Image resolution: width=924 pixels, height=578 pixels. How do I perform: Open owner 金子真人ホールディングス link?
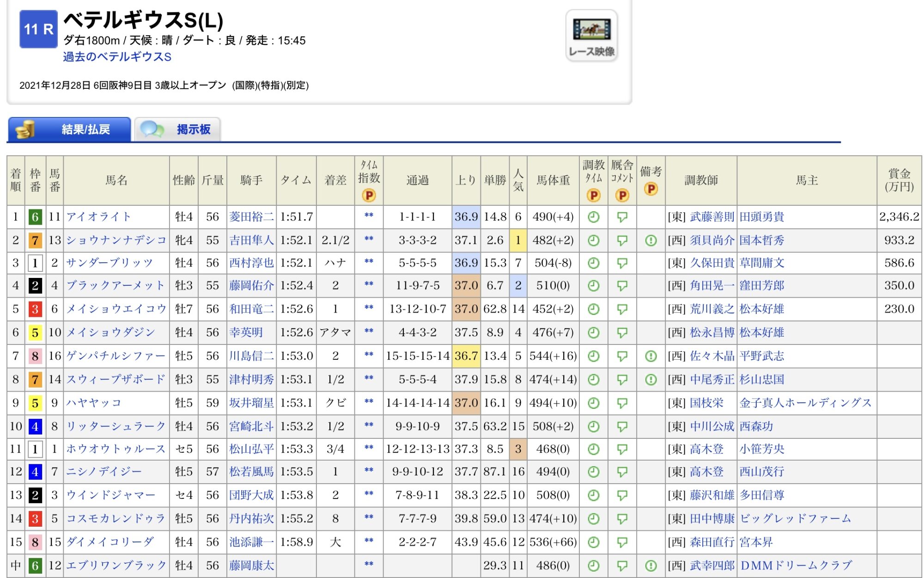(x=805, y=403)
